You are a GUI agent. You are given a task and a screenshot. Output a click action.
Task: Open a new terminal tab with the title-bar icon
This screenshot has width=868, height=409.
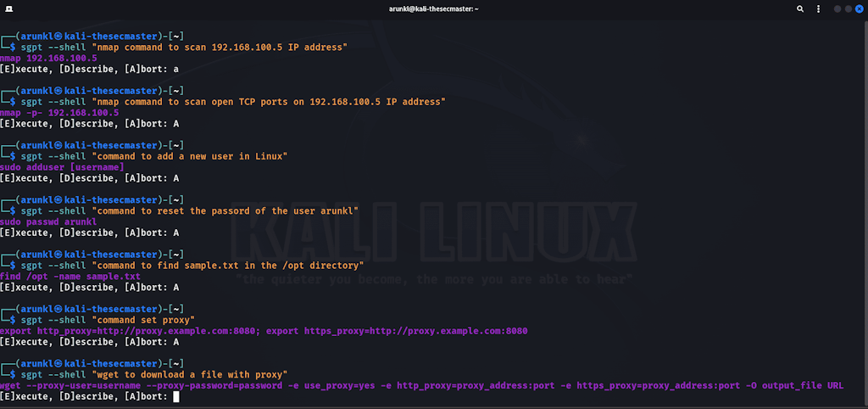(x=10, y=8)
